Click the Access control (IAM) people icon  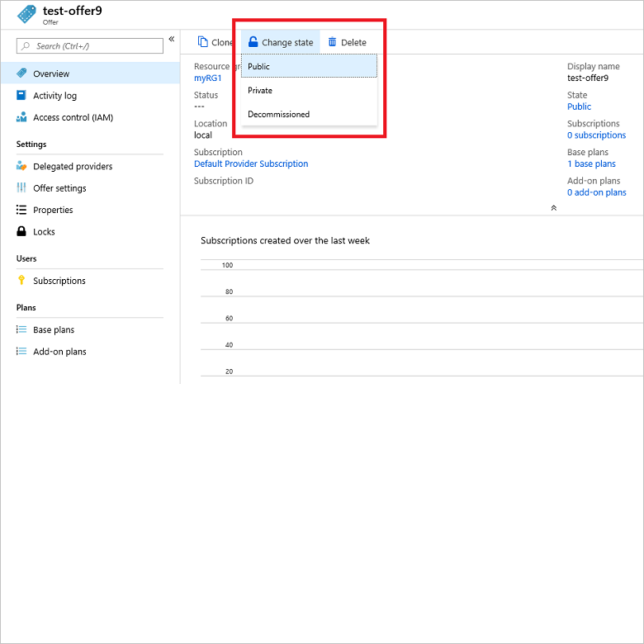21,117
